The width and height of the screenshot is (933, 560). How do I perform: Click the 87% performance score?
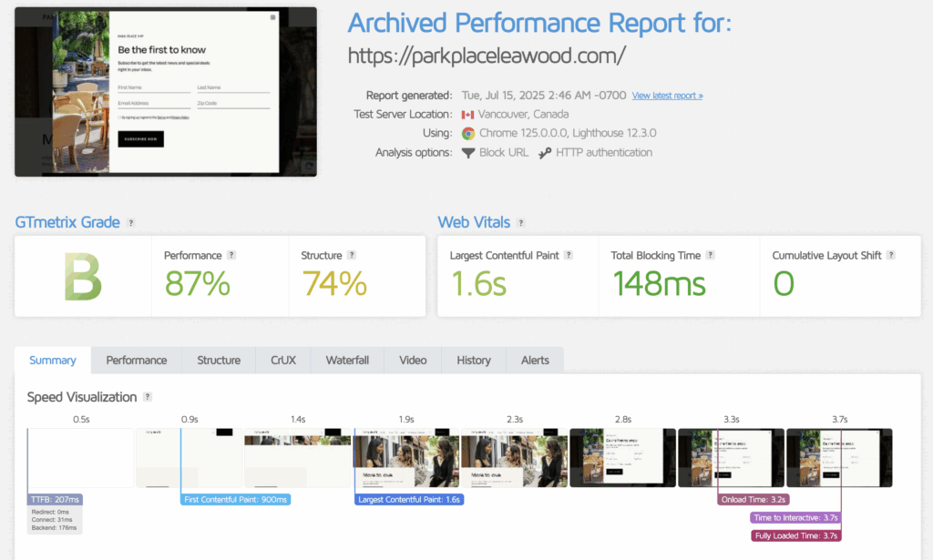click(x=198, y=283)
